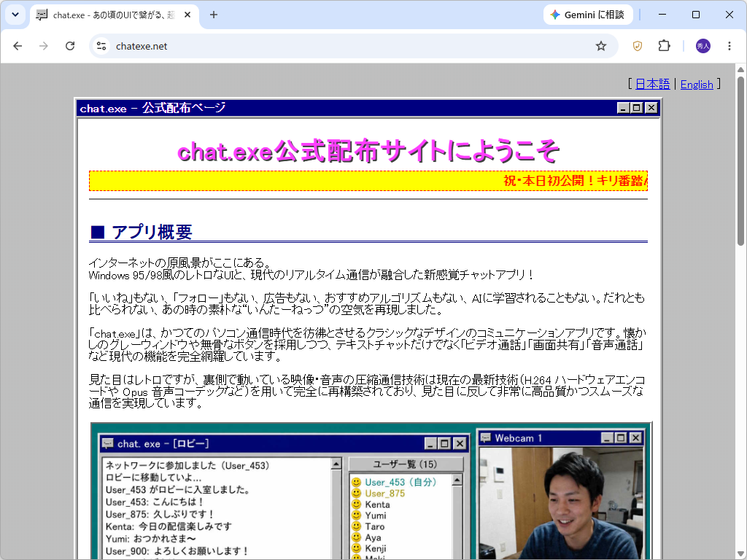Click retro maximize button of 公式配布ページ window
The height and width of the screenshot is (560, 747).
[x=636, y=108]
